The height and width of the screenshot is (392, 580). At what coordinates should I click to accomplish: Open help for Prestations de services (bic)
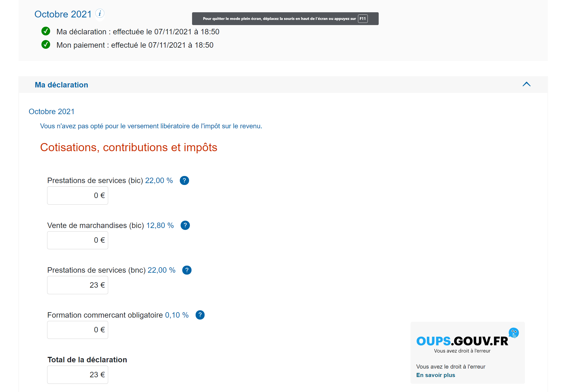point(184,180)
